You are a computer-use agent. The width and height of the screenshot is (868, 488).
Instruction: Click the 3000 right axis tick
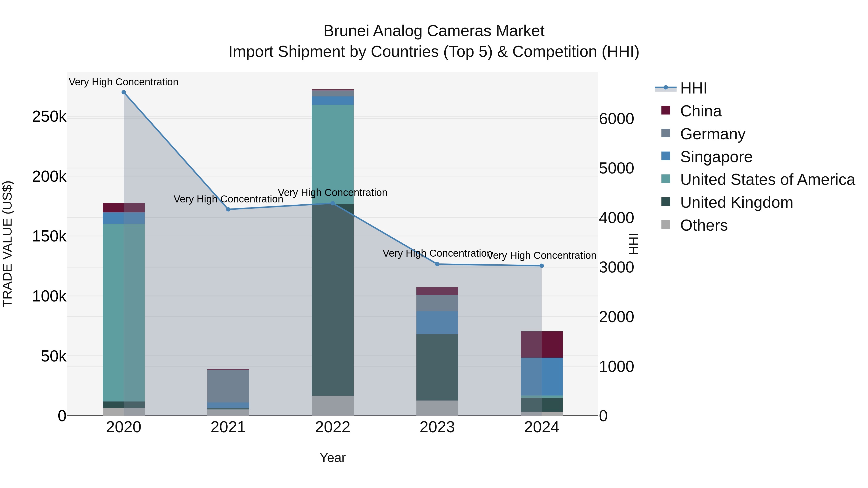click(617, 267)
